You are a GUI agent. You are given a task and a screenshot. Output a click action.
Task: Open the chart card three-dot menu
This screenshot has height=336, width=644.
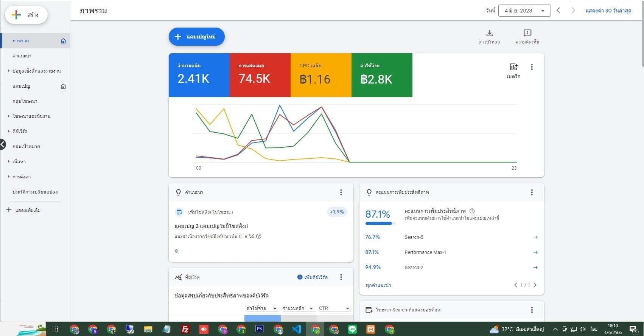532,67
